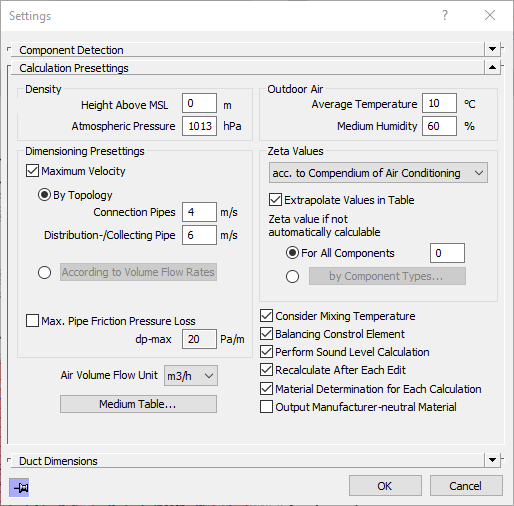
Task: Click the Cancel button
Action: (466, 486)
